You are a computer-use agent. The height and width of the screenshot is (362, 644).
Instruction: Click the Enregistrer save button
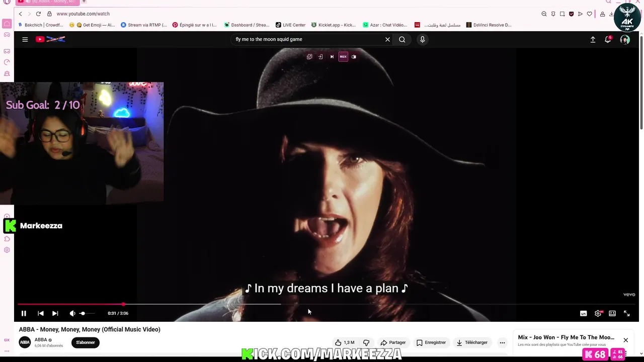(431, 342)
